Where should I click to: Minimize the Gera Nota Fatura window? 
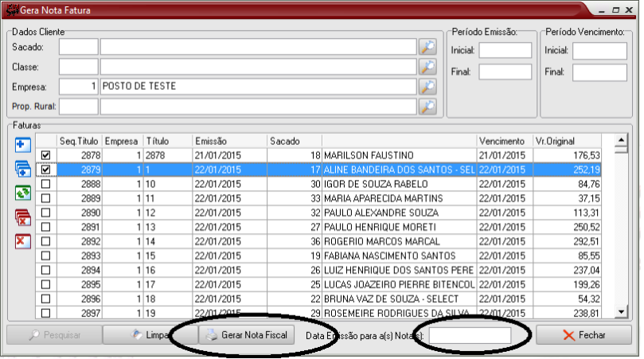tap(601, 10)
